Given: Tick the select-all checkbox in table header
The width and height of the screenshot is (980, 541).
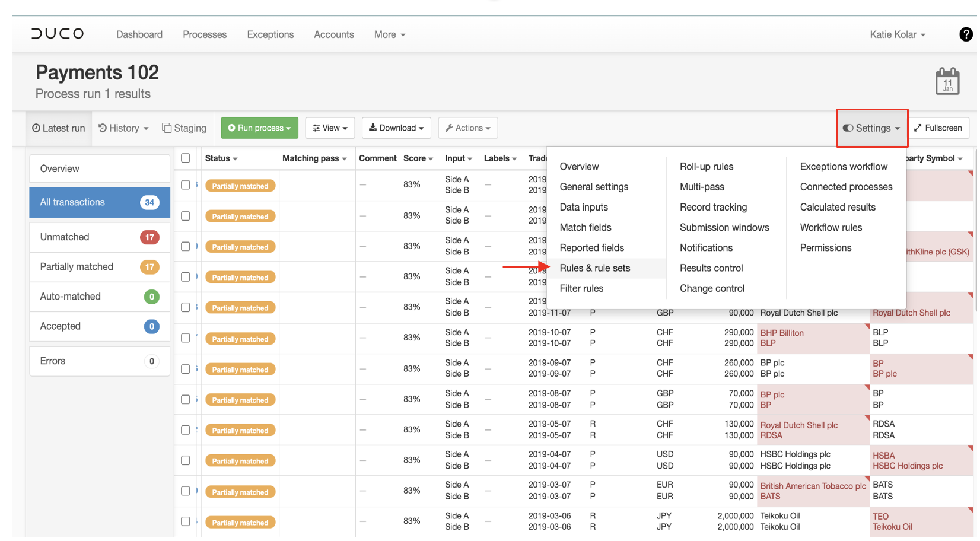Looking at the screenshot, I should tap(186, 158).
